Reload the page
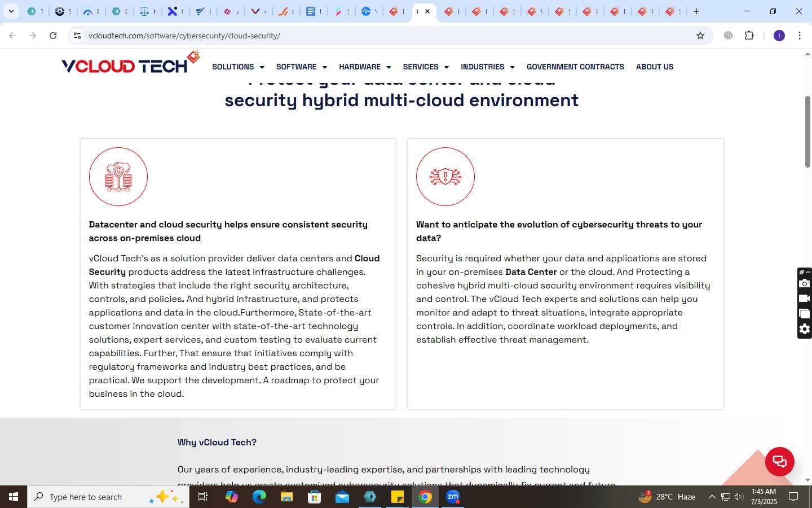This screenshot has height=508, width=812. [x=53, y=36]
